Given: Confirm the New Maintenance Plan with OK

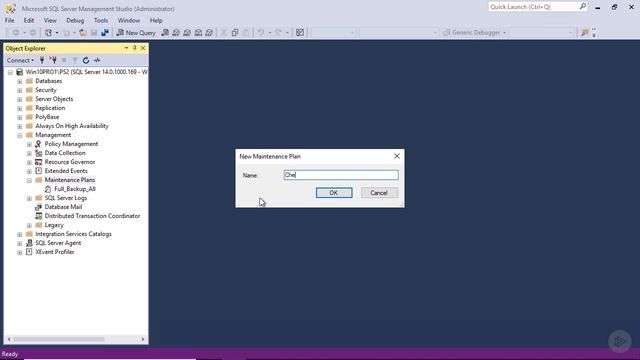Looking at the screenshot, I should pyautogui.click(x=334, y=193).
